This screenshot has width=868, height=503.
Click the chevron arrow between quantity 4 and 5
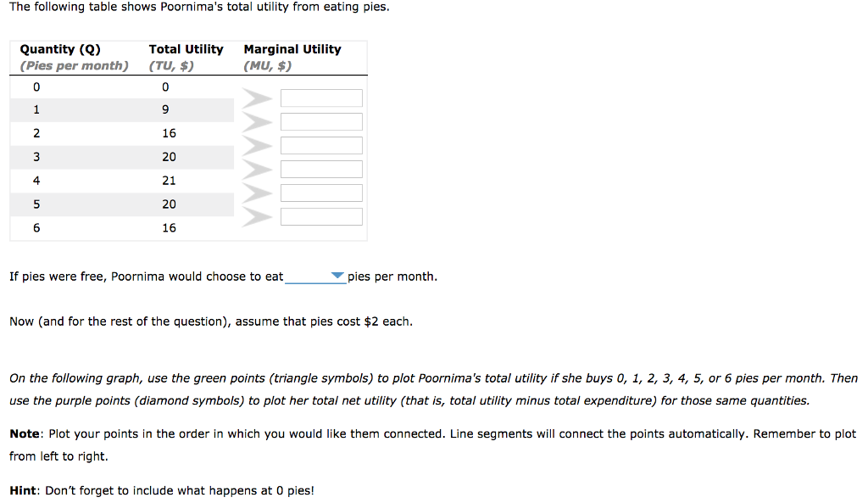click(259, 193)
